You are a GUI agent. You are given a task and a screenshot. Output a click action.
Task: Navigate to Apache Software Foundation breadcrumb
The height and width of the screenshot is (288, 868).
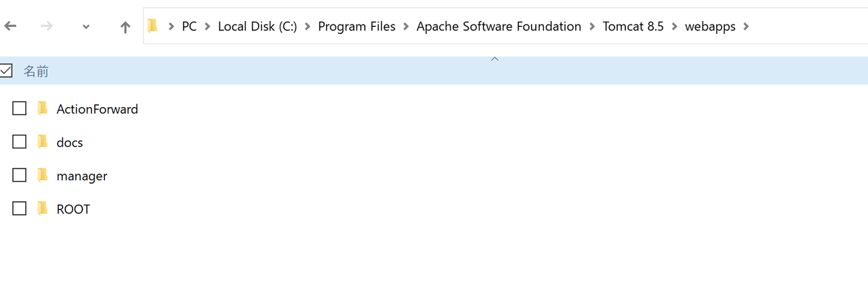tap(499, 27)
